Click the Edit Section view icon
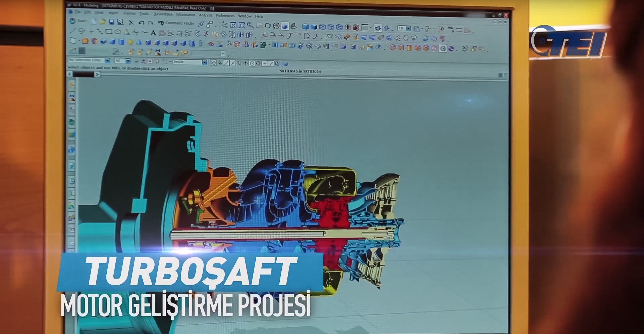Image resolution: width=644 pixels, height=334 pixels. (386, 28)
